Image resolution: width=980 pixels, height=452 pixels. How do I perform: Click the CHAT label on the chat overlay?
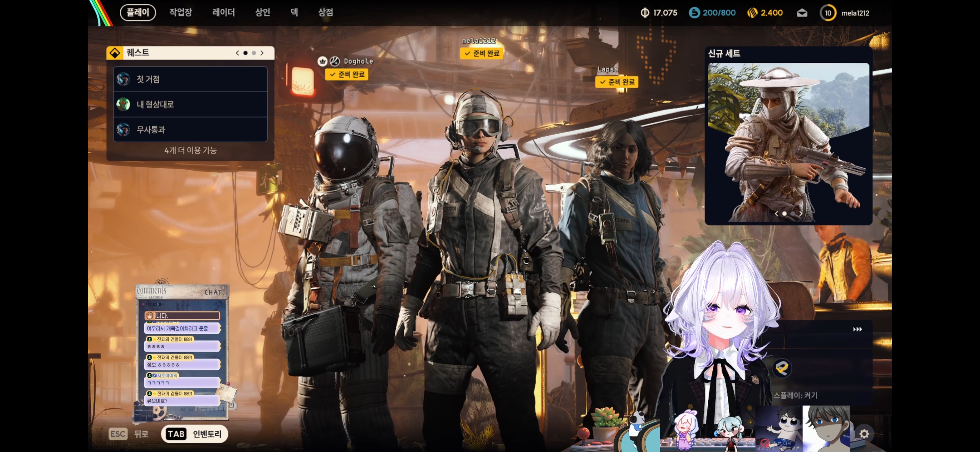[213, 292]
